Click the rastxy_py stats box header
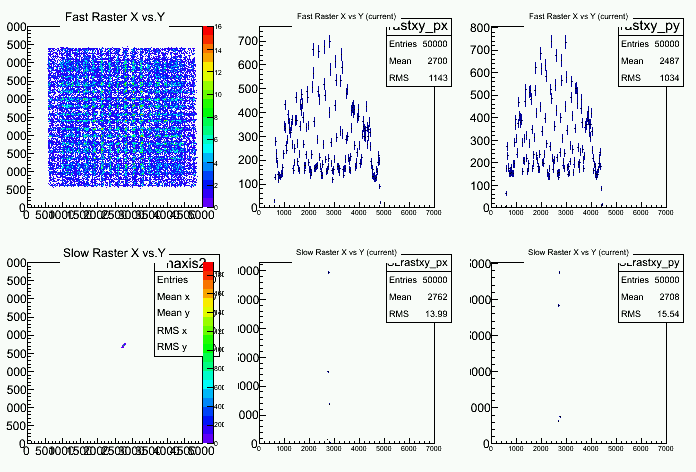 (651, 27)
